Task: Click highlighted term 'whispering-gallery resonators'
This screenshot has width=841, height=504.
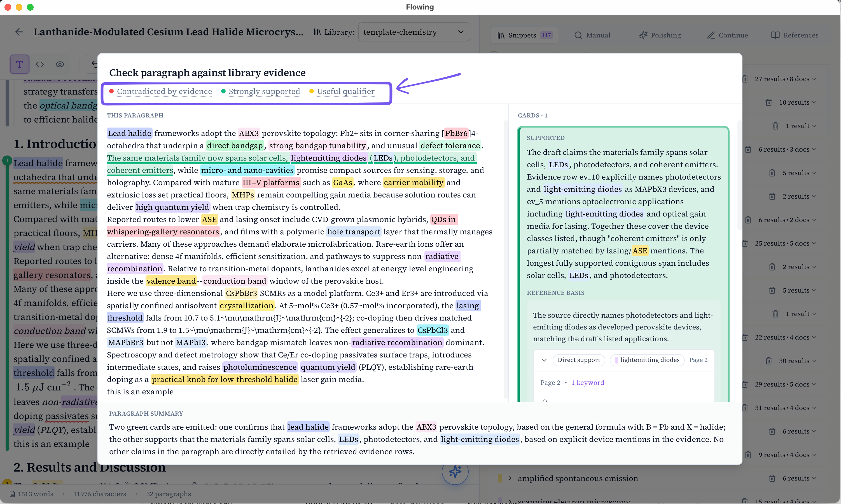Action: [163, 232]
